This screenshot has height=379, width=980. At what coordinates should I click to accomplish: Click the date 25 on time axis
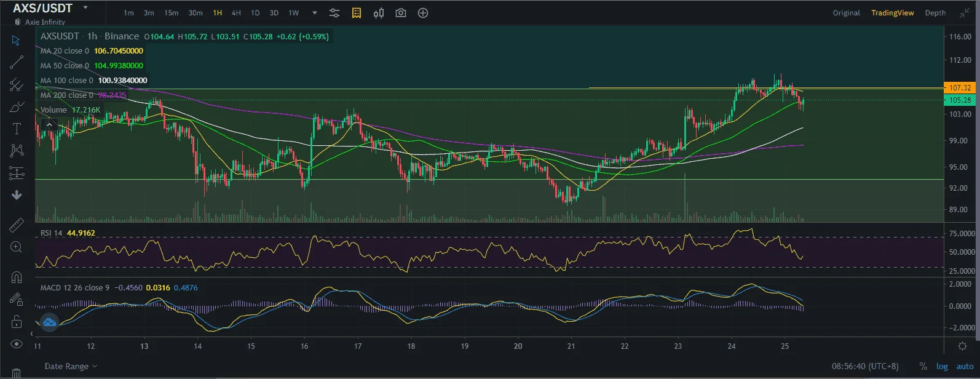[x=784, y=346]
